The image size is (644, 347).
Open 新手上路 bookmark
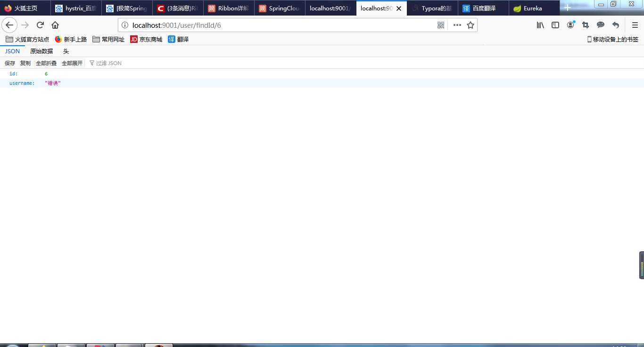tap(71, 39)
